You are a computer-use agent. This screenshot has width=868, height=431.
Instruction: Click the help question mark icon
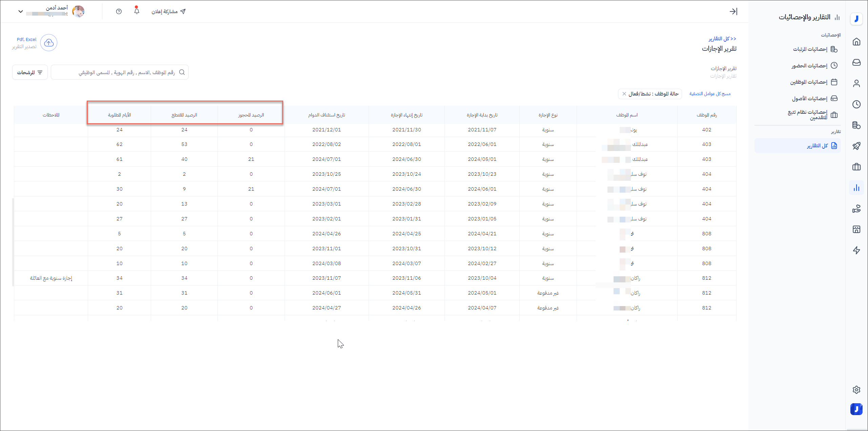click(x=119, y=12)
